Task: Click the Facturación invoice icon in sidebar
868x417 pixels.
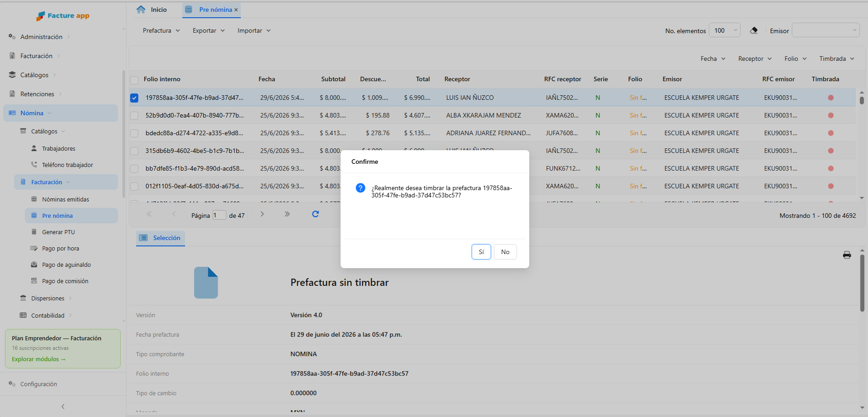Action: pos(12,56)
